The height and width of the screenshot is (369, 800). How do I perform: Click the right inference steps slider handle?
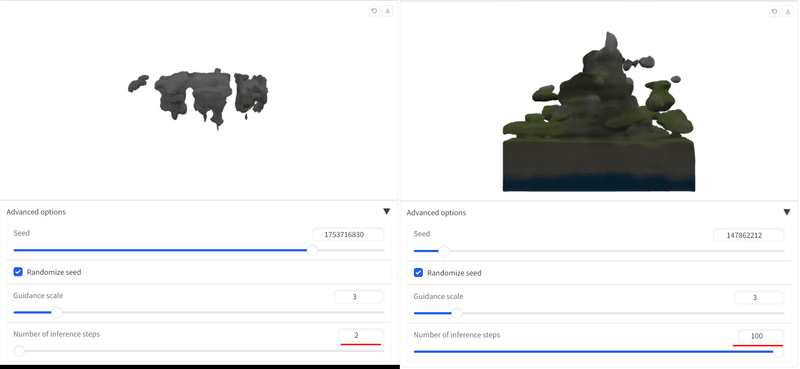tap(779, 352)
